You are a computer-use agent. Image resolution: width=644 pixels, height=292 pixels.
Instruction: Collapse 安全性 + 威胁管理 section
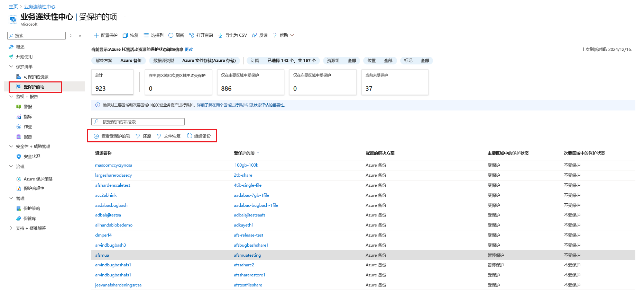pos(11,147)
